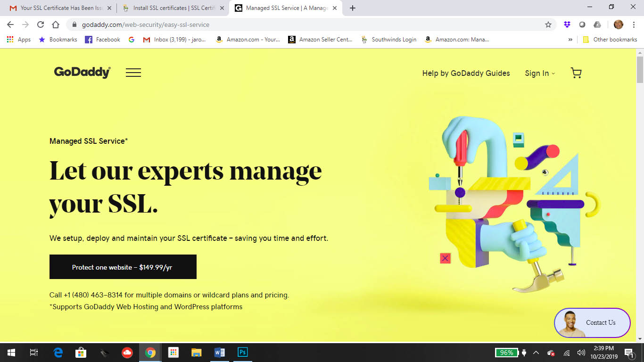Viewport: 644px width, 362px height.
Task: View site information via padlock icon
Action: click(74, 25)
